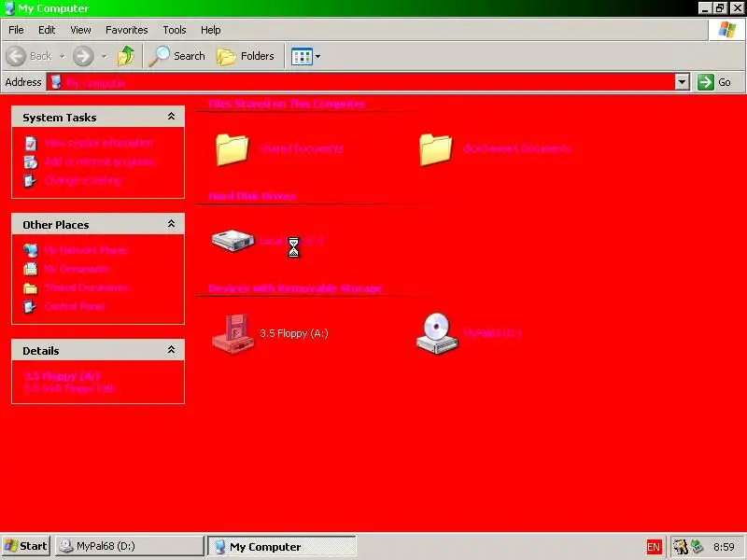Screen dimensions: 747x560
Task: Go up one folder level
Action: (x=126, y=56)
